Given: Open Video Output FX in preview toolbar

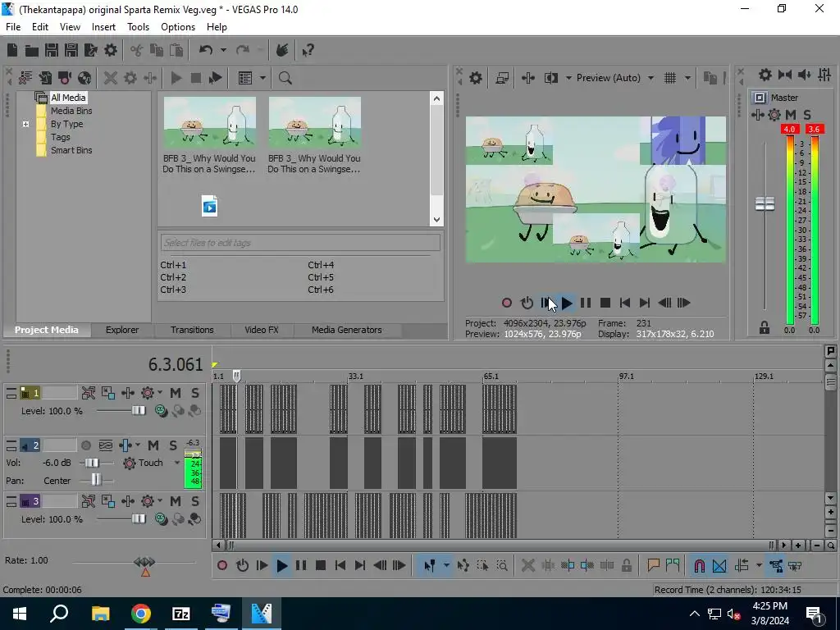Looking at the screenshot, I should point(528,78).
